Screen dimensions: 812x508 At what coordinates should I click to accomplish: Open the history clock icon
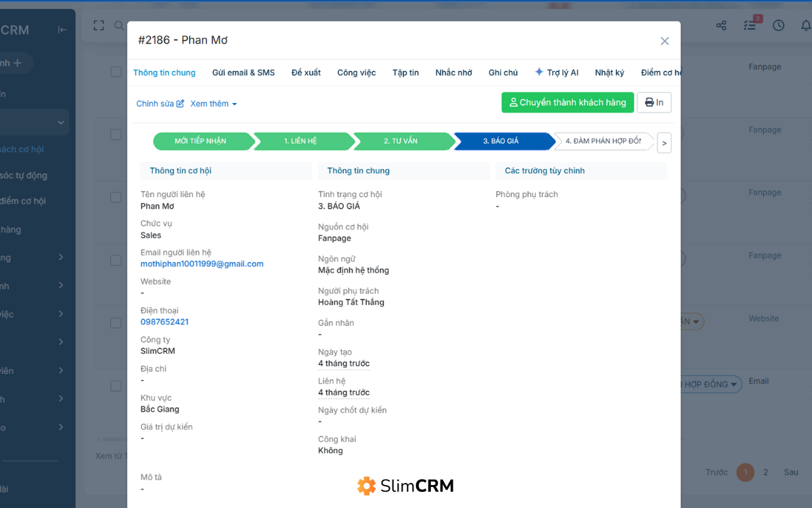coord(778,25)
